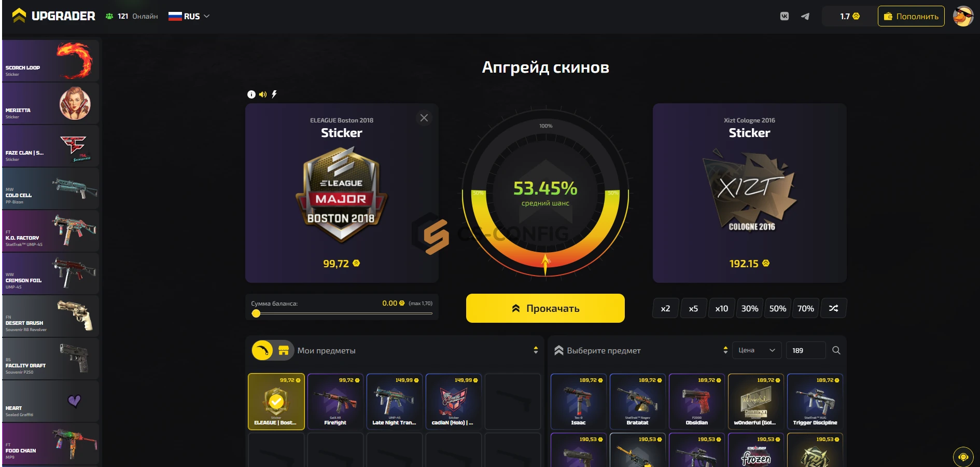Select the shuffle random item button
Viewport: 980px width, 467px height.
point(833,308)
